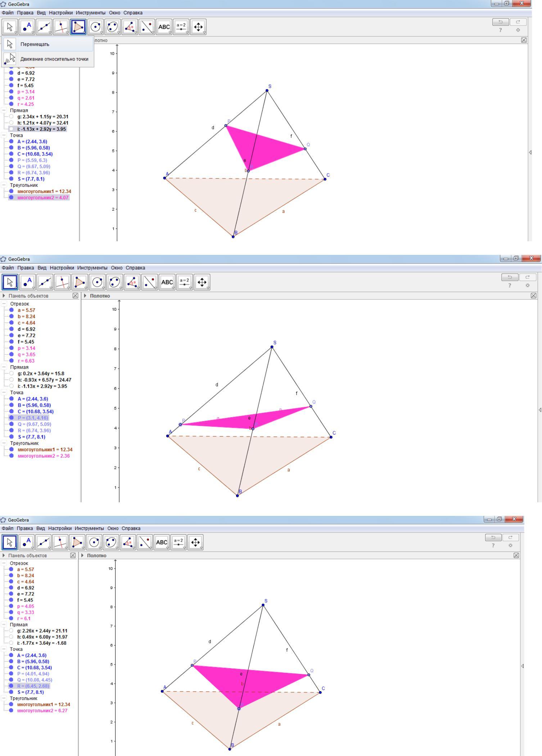Select Move arrow tool in middle window

coord(10,282)
